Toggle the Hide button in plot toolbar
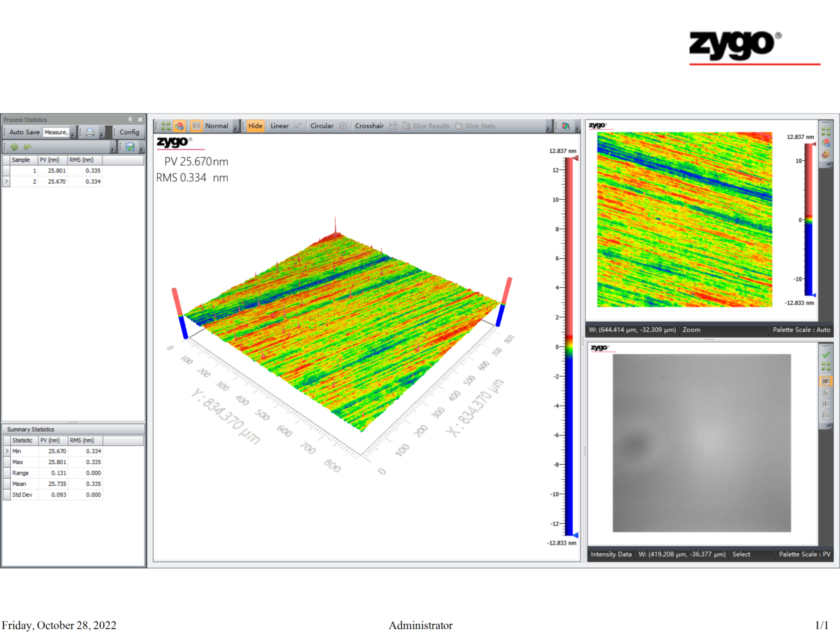This screenshot has width=840, height=638. pyautogui.click(x=255, y=126)
